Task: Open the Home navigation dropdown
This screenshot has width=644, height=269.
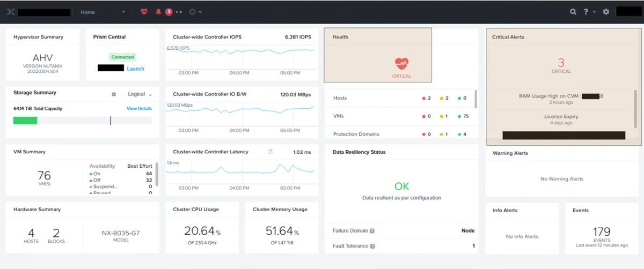Action: pyautogui.click(x=103, y=12)
